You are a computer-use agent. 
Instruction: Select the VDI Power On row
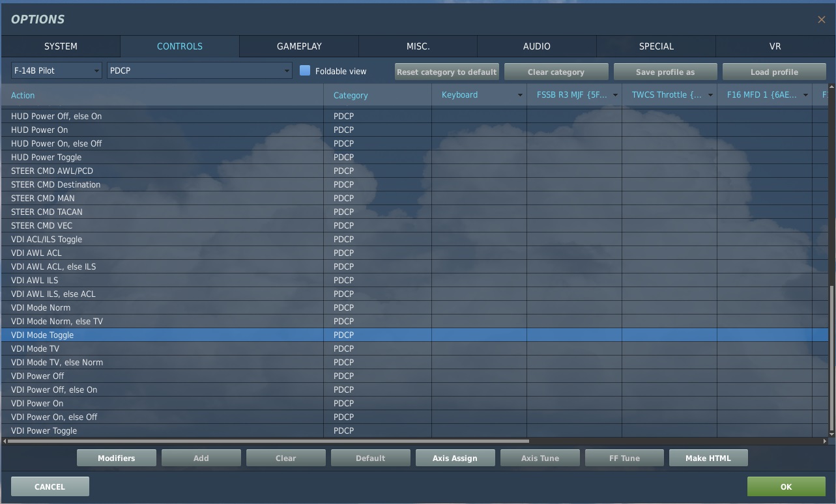pos(414,403)
